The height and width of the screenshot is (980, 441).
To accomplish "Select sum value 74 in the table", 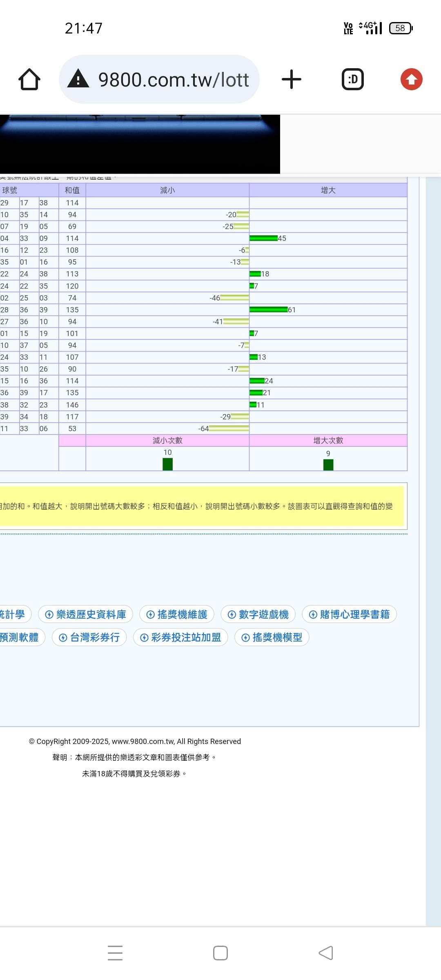I will pos(72,298).
